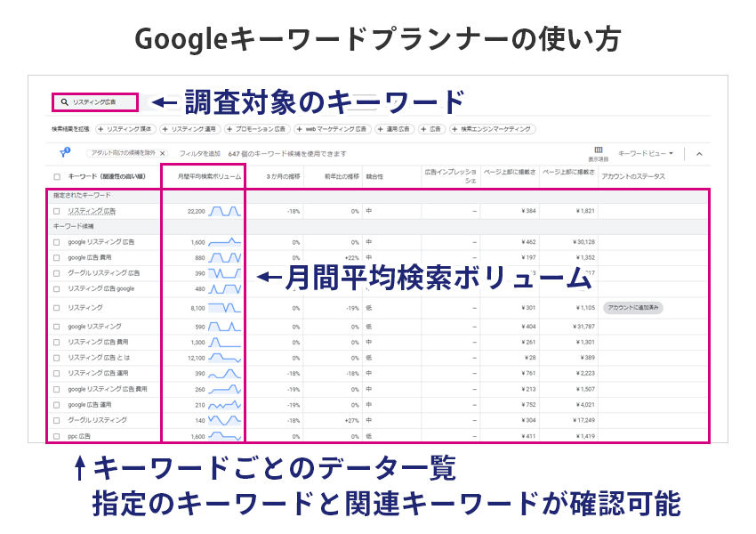Open the filter funnel icon
The image size is (756, 534).
[65, 152]
